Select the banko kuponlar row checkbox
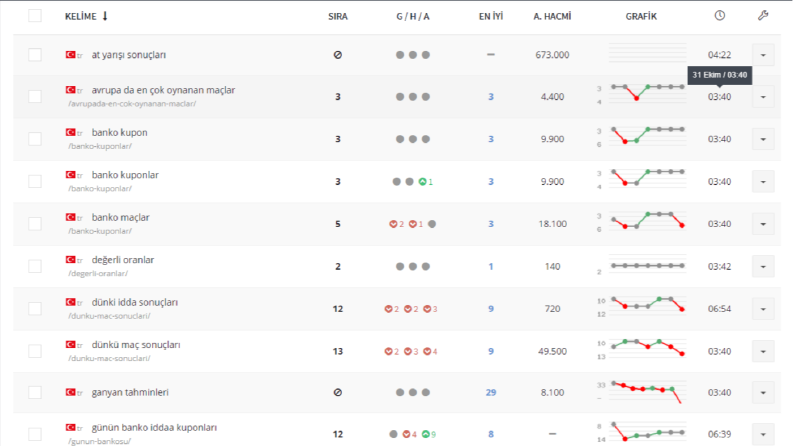 click(35, 182)
